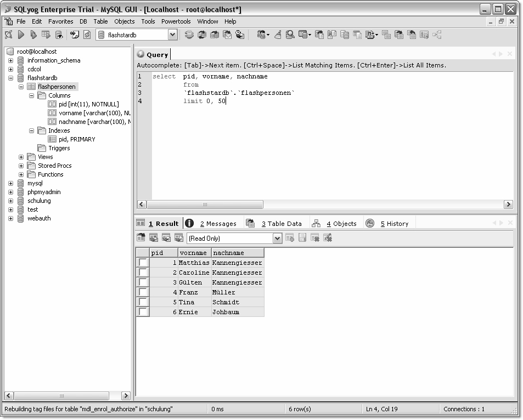Tick the checkbox for the Matthias row
Viewport: 523px width, 420px height.
143,263
